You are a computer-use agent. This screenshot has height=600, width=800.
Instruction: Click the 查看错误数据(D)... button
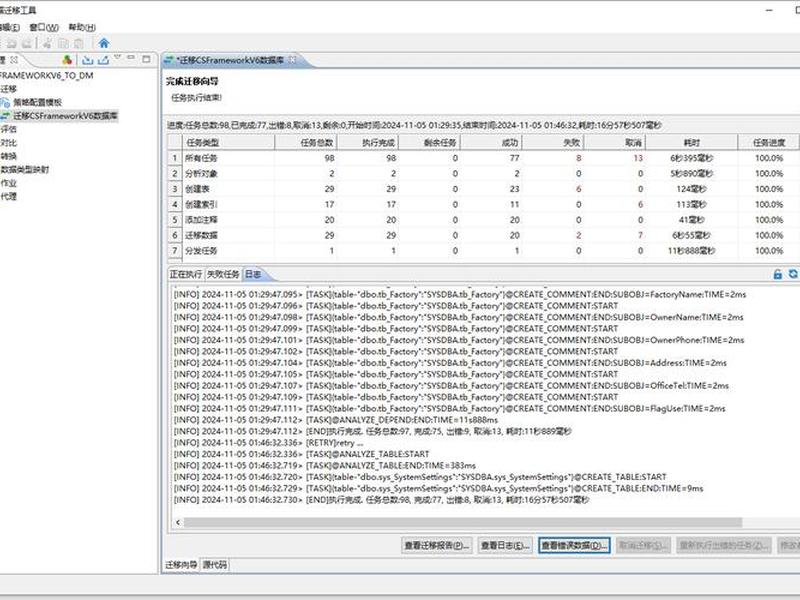(574, 545)
